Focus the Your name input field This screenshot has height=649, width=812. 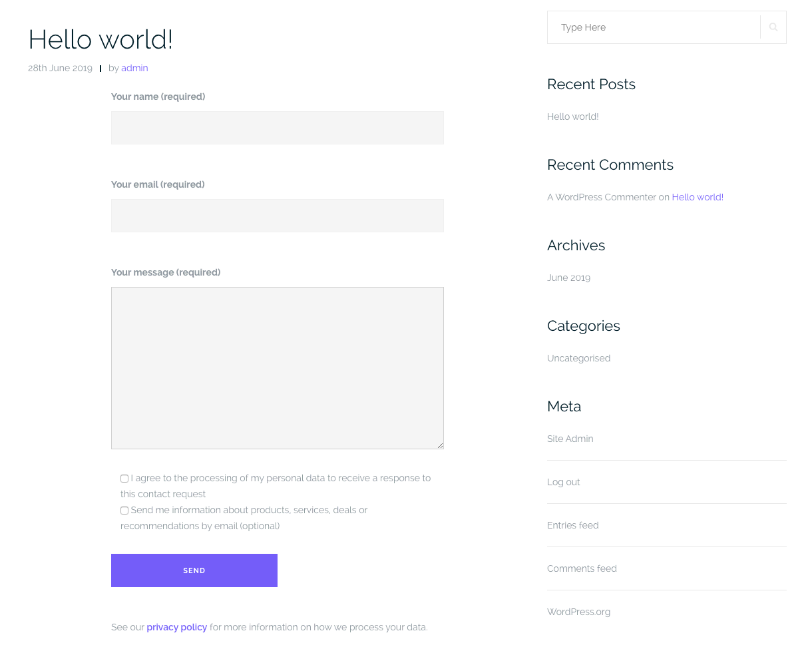[x=277, y=128]
